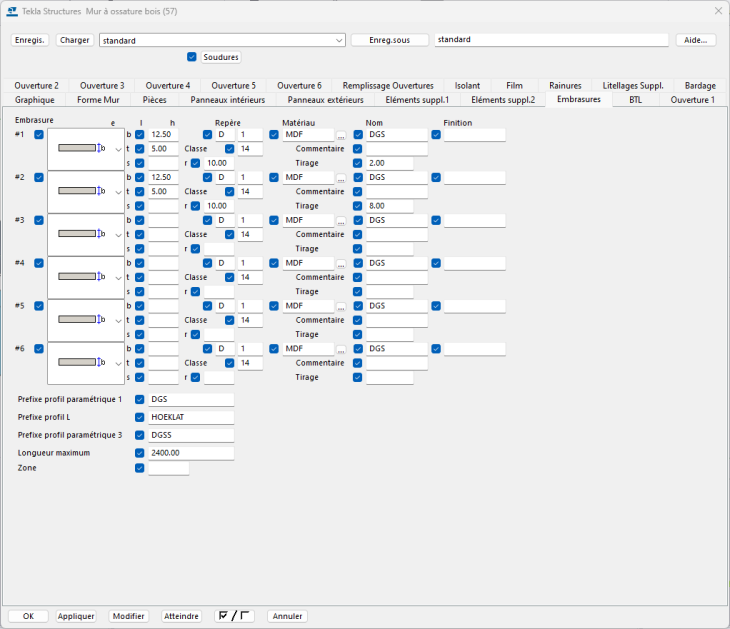Viewport: 730px width, 629px height.
Task: Open material browser for embrasure #2
Action: point(341,178)
